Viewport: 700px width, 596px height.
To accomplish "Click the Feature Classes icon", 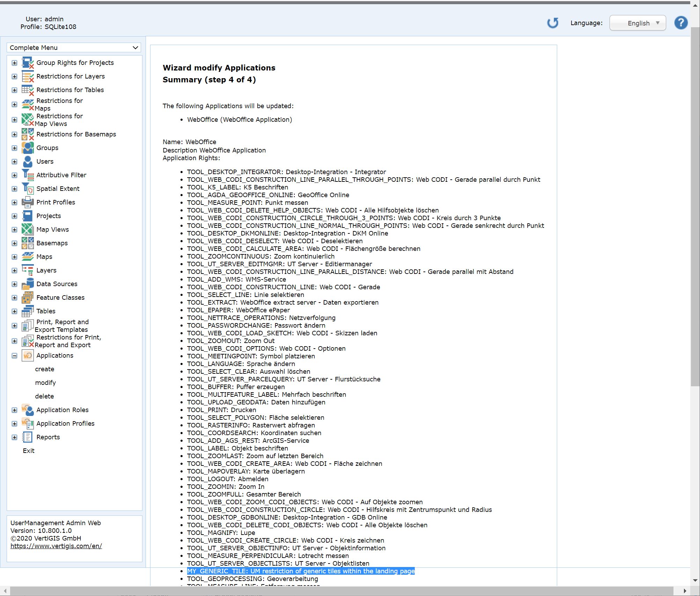I will (x=28, y=297).
